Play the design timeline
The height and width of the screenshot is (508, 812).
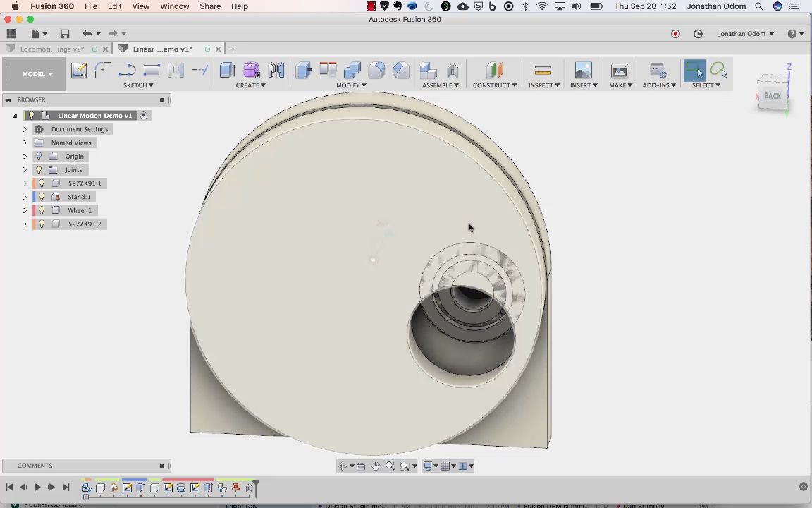point(37,488)
